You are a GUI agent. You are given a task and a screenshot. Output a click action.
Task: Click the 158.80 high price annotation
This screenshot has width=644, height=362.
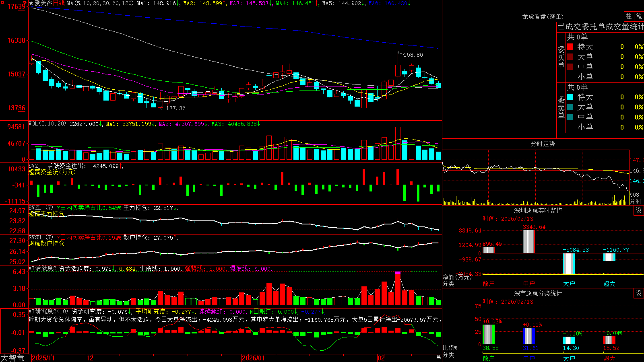click(413, 55)
